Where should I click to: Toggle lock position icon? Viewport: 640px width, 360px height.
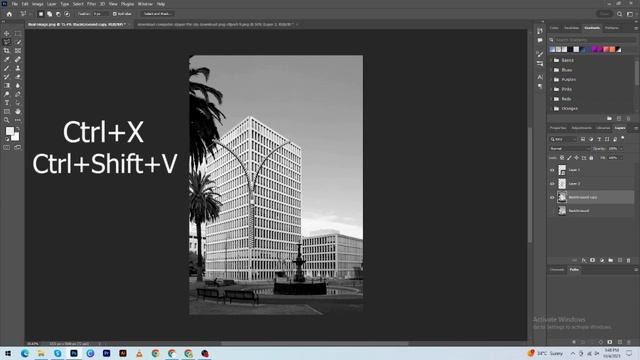click(576, 158)
